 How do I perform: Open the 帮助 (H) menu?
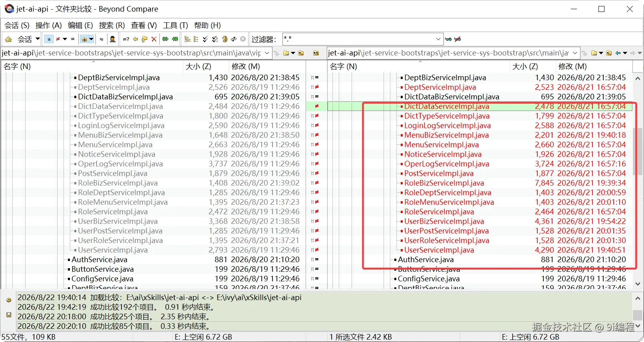[x=207, y=25]
